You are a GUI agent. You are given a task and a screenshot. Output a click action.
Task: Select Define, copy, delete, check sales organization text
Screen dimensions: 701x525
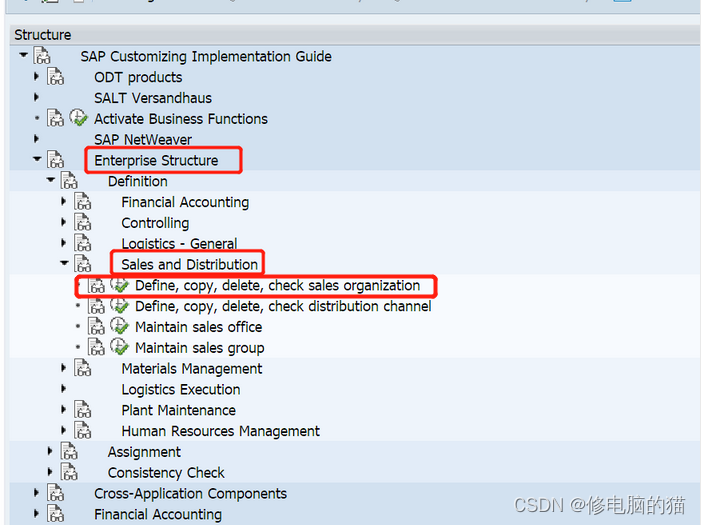(x=277, y=285)
